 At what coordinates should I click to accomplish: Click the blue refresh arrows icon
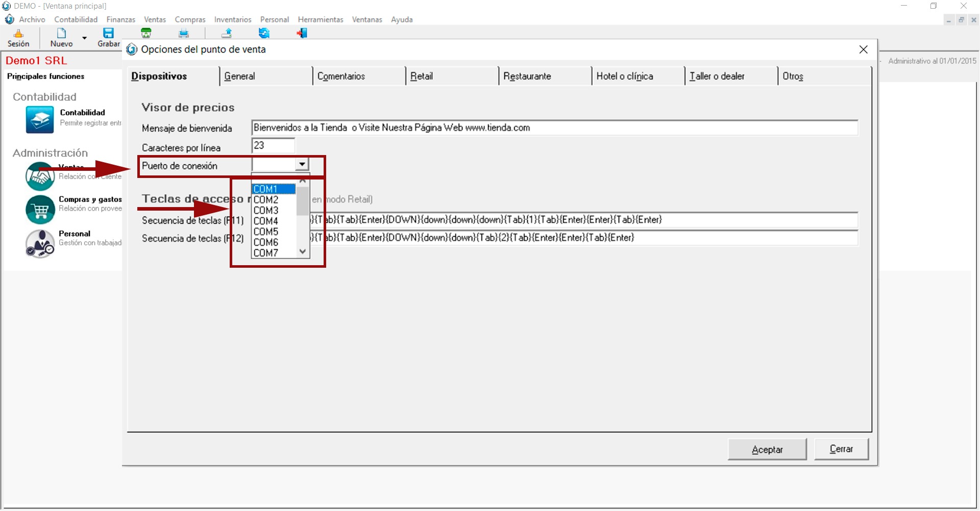tap(264, 34)
